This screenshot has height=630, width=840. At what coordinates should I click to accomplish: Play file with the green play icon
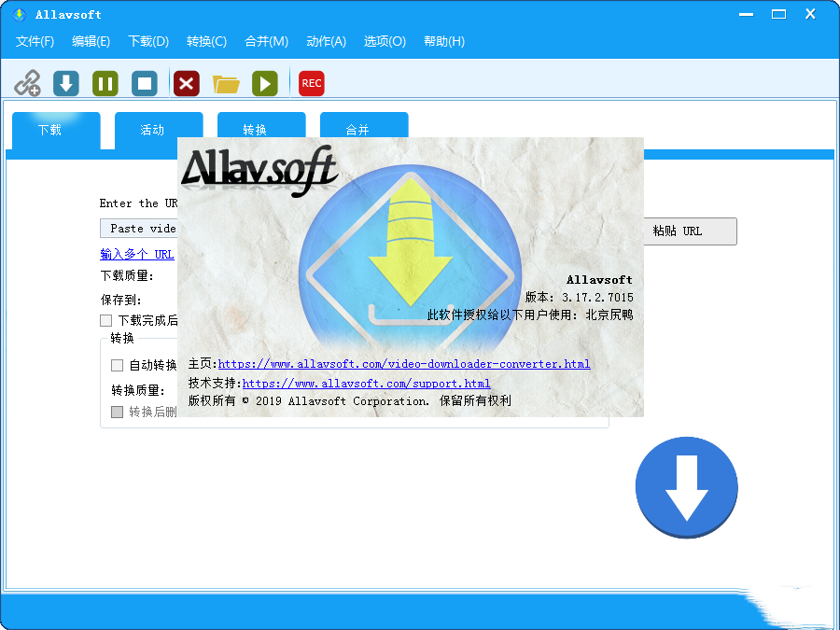tap(265, 84)
